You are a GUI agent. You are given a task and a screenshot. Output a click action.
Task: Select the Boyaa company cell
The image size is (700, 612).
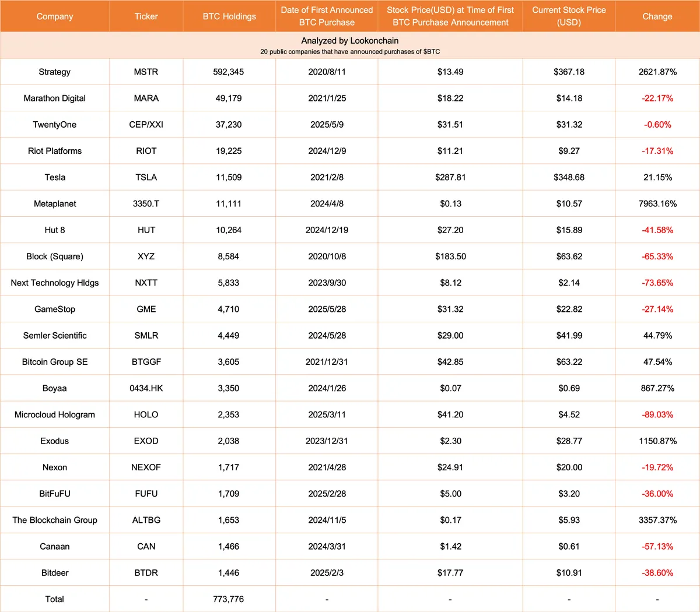coord(55,388)
